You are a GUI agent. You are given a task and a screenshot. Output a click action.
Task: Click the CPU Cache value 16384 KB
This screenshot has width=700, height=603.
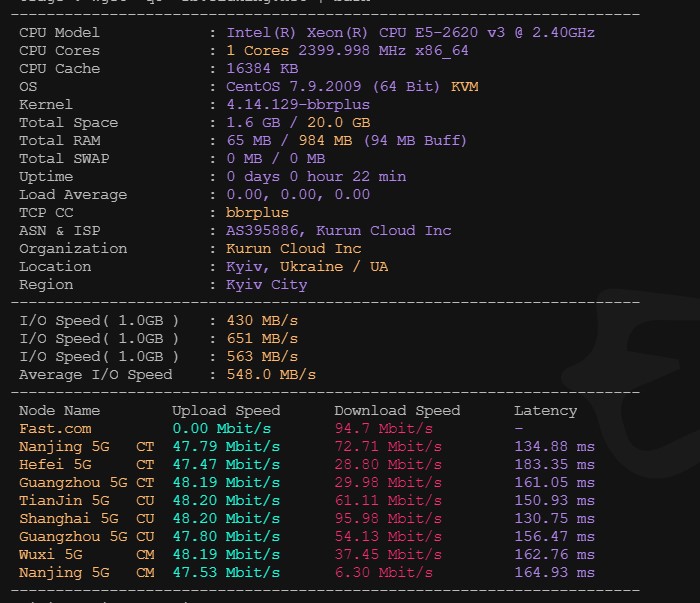pyautogui.click(x=262, y=69)
